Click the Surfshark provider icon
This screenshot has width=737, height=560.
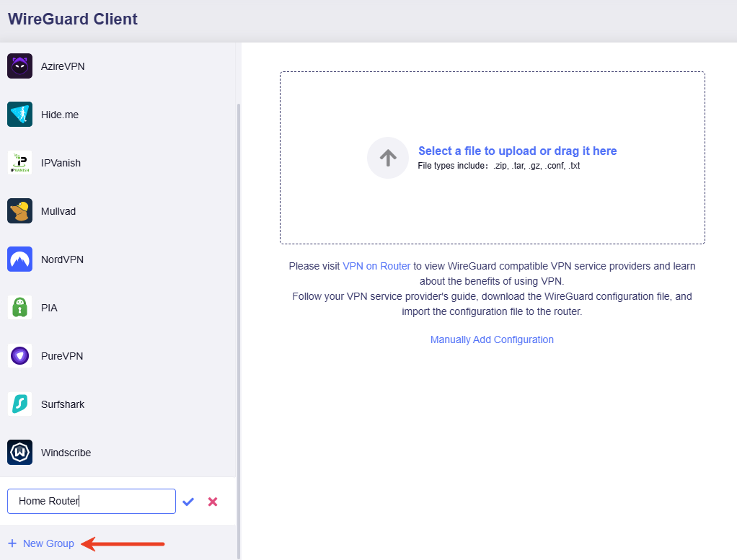[19, 404]
